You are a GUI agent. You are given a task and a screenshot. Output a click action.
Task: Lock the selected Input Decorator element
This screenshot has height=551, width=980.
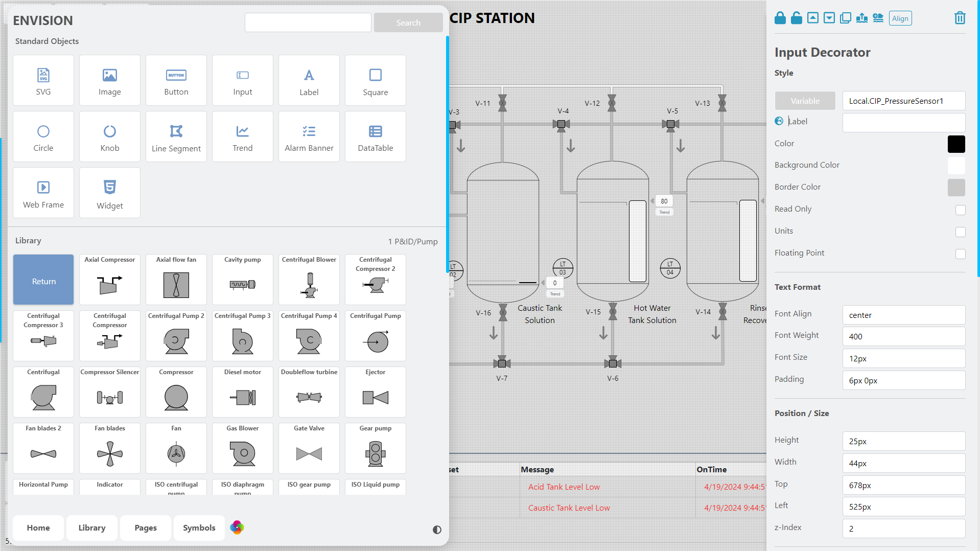click(780, 18)
